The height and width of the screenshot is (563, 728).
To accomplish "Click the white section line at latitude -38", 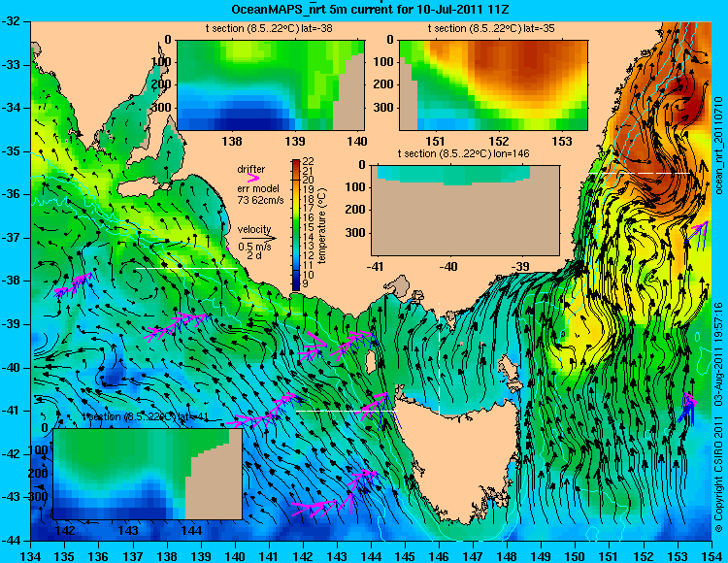I will point(186,269).
